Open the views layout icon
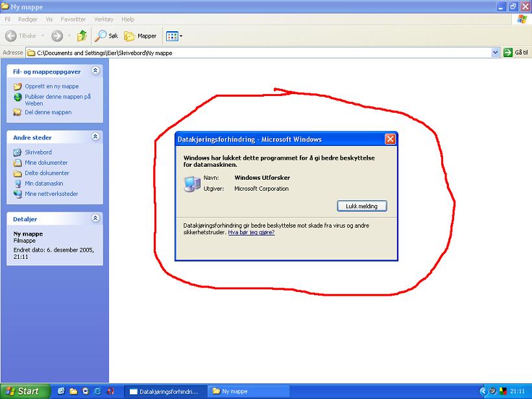 172,36
